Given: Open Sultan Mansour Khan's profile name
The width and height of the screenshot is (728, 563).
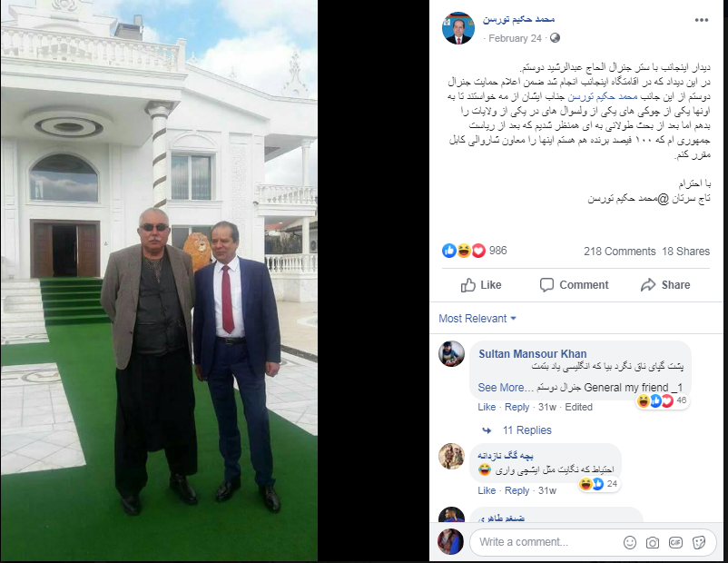Looking at the screenshot, I should click(x=533, y=353).
